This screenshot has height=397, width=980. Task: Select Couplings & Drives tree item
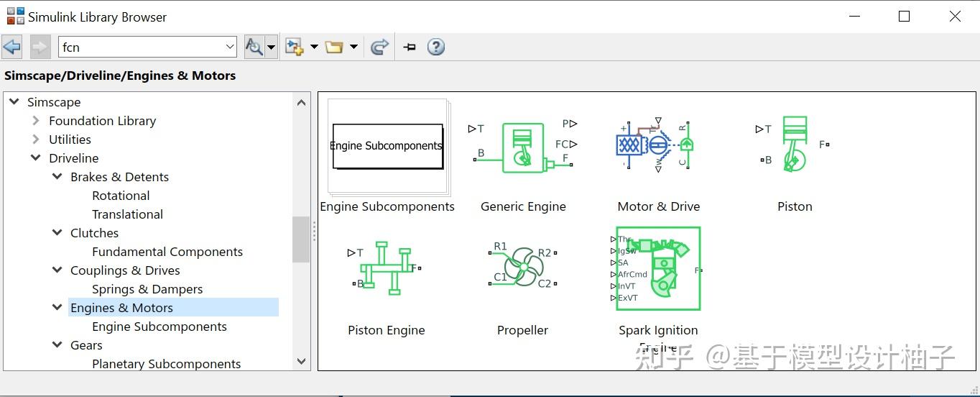125,270
